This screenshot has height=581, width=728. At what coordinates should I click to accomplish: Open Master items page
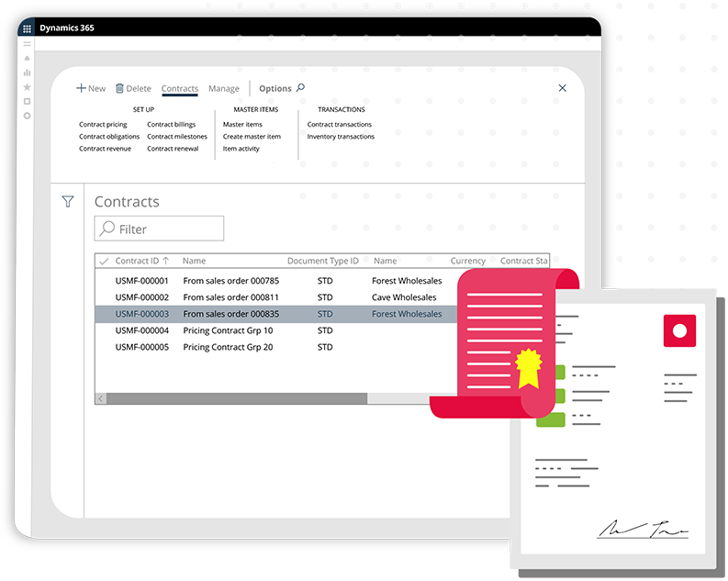tap(242, 124)
